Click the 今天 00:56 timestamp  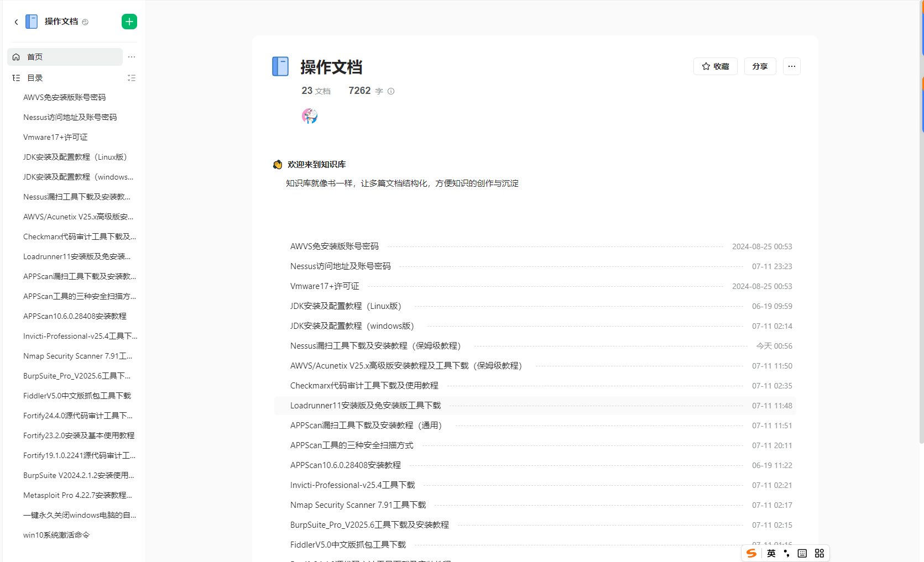coord(774,346)
